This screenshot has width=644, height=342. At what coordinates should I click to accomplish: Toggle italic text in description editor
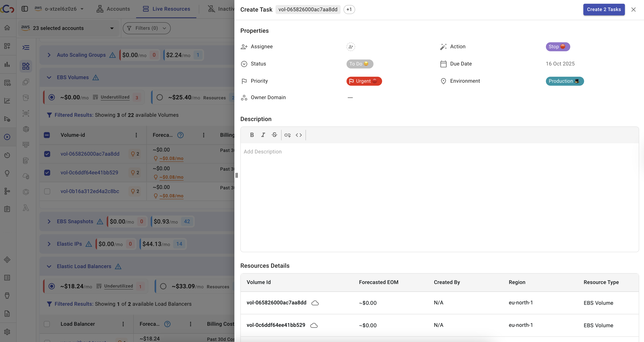tap(263, 135)
